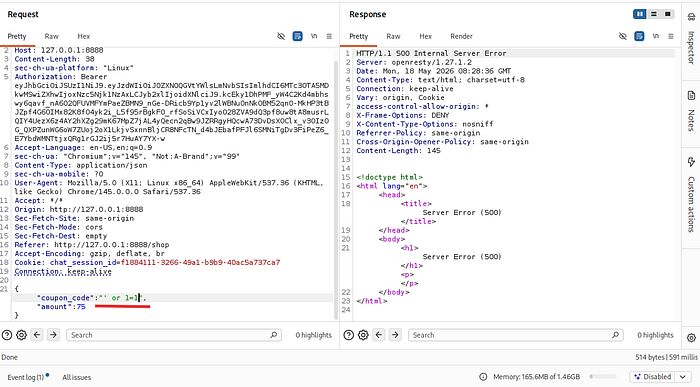Screen dimensions: 700x387
Task: Go to previous match in Response search
Action: pyautogui.click(x=379, y=335)
